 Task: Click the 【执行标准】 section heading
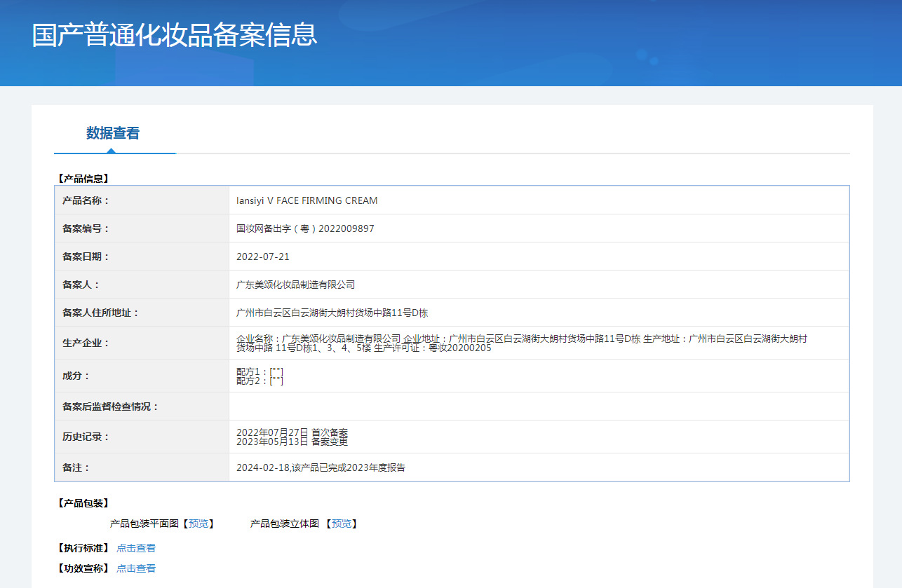point(83,548)
